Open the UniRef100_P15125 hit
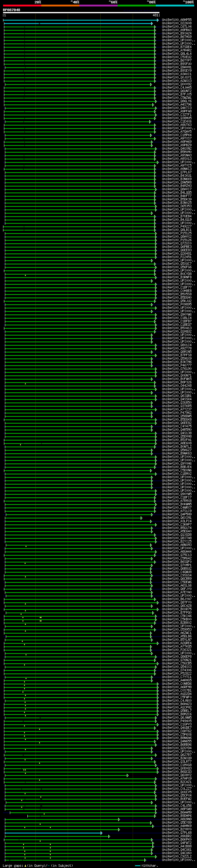The height and width of the screenshot is (868, 197). pos(177,233)
